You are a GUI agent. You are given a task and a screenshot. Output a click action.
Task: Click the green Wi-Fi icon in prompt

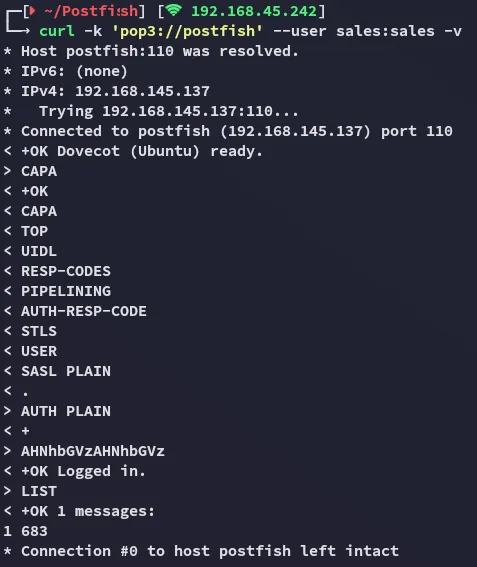pos(174,10)
